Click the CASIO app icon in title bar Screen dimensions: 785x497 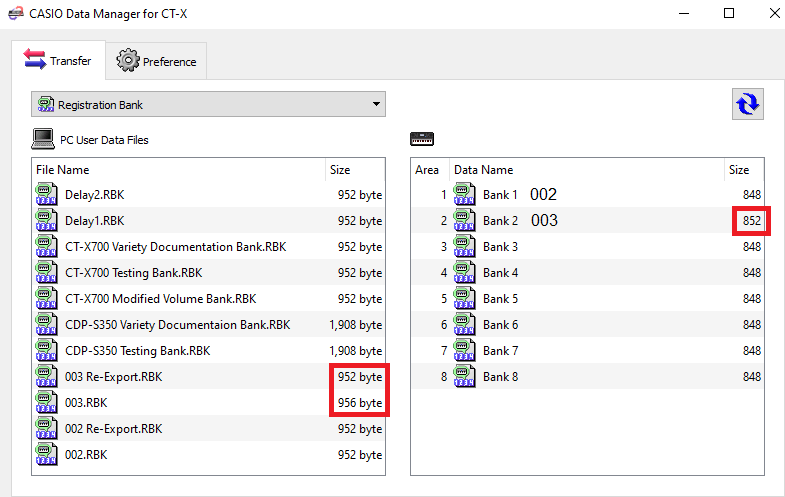(x=16, y=13)
